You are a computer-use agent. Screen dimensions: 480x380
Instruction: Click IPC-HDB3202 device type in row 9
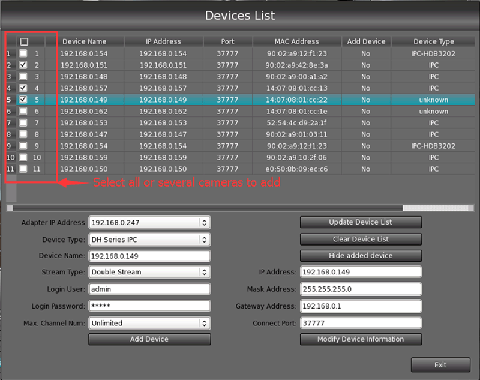click(434, 146)
